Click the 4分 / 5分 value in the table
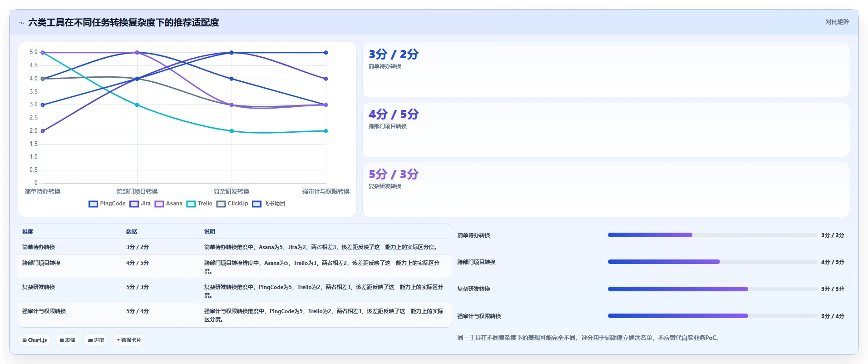Viewport: 868px width, 364px height. pyautogui.click(x=138, y=263)
